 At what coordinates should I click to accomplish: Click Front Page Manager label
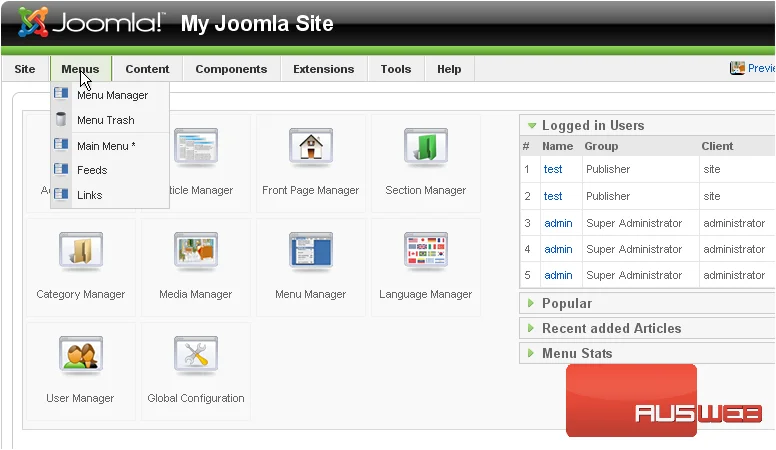coord(310,190)
